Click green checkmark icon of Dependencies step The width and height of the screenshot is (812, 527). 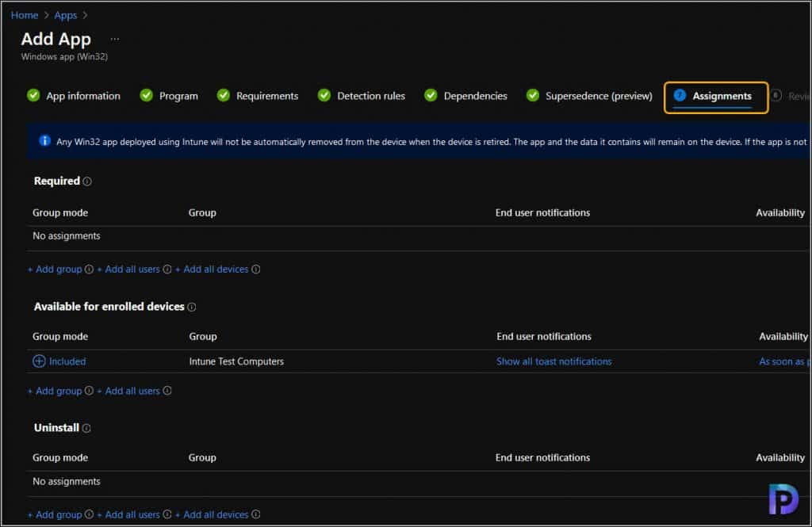tap(431, 95)
